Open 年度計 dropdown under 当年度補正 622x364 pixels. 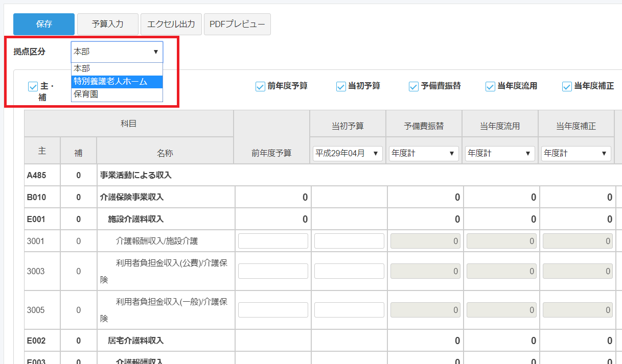(x=576, y=153)
